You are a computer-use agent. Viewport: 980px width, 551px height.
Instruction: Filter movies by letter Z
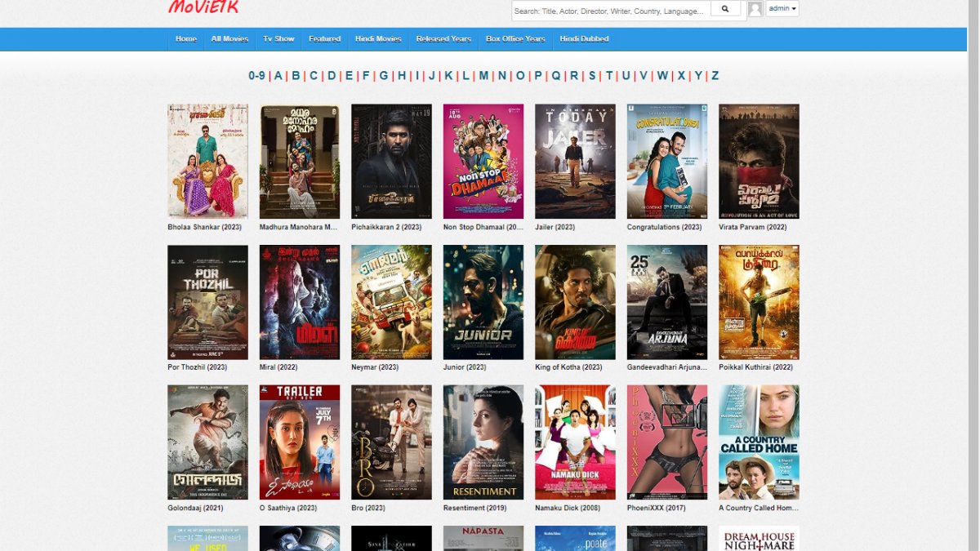(x=715, y=76)
